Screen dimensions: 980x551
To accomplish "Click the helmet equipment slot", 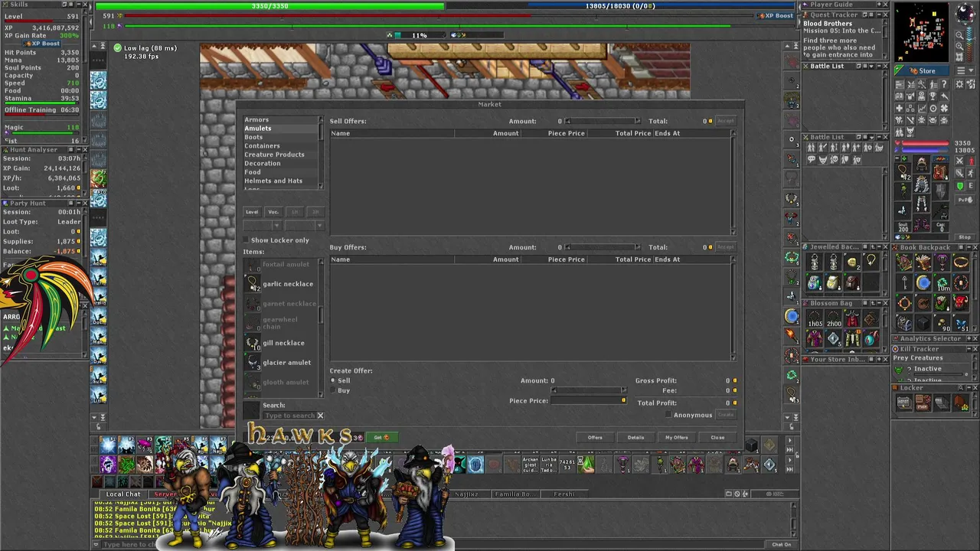I will coord(922,164).
